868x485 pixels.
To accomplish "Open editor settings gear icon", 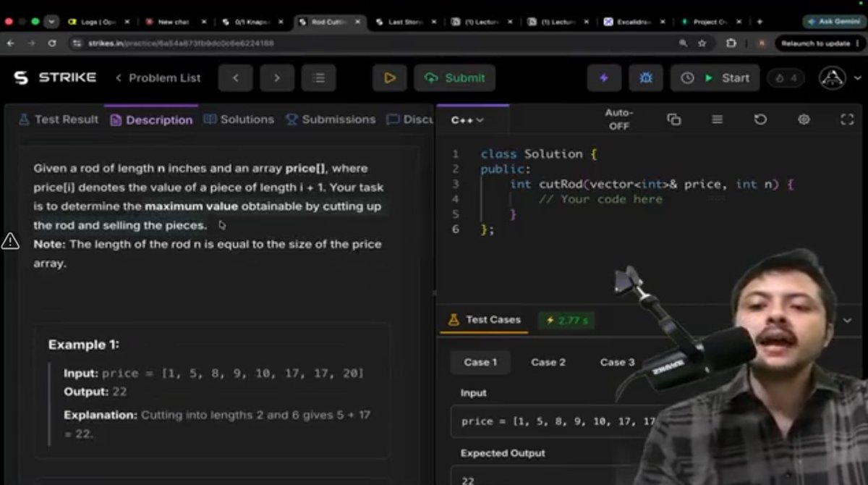I will pyautogui.click(x=804, y=119).
